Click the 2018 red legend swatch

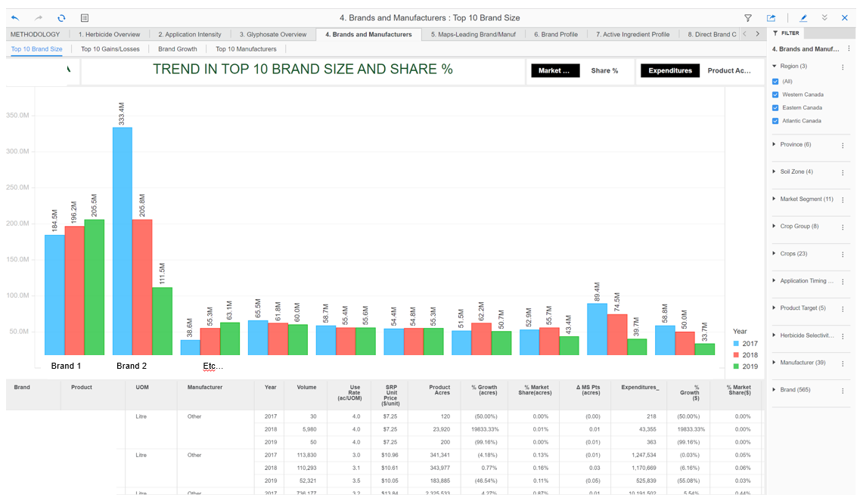[x=736, y=355]
